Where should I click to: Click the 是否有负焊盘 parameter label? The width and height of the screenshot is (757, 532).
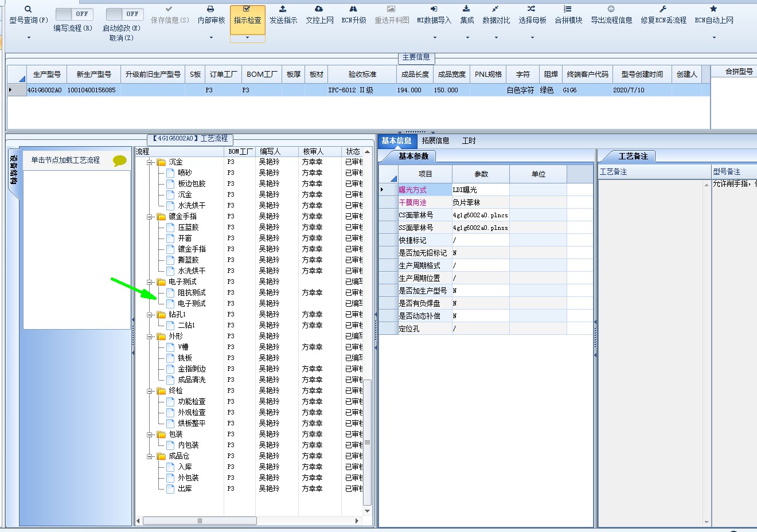[424, 303]
